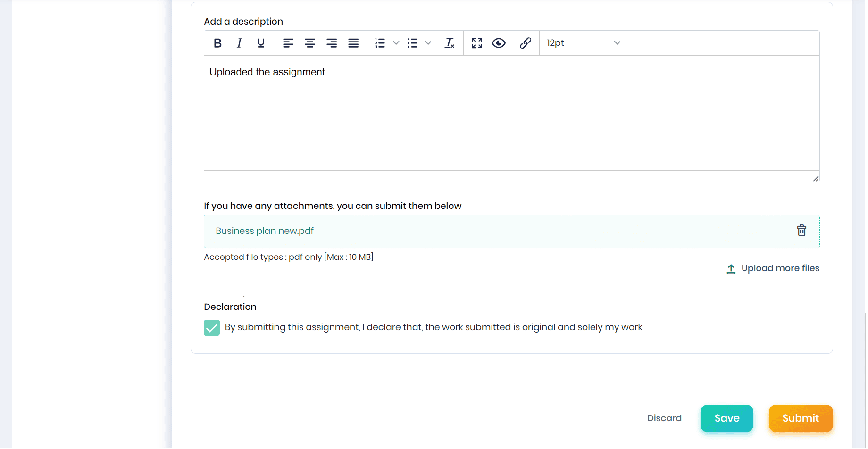The width and height of the screenshot is (868, 449).
Task: Align text to the right
Action: coord(332,43)
